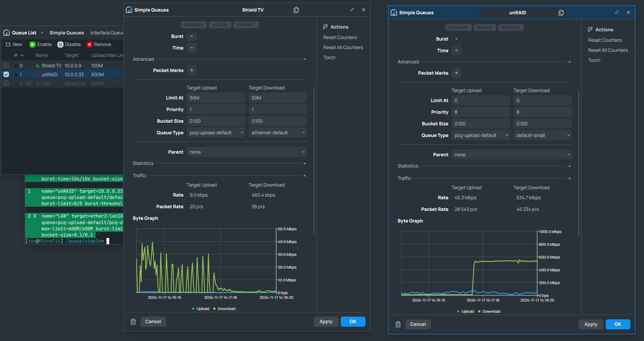Image resolution: width=644 pixels, height=341 pixels.
Task: Switch to the Interface Queues tab
Action: pyautogui.click(x=107, y=33)
